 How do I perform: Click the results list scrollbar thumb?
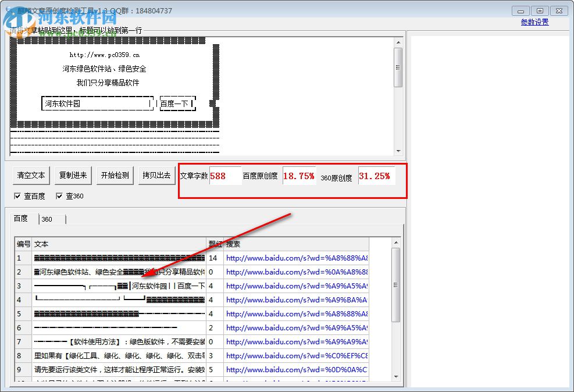pos(395,285)
